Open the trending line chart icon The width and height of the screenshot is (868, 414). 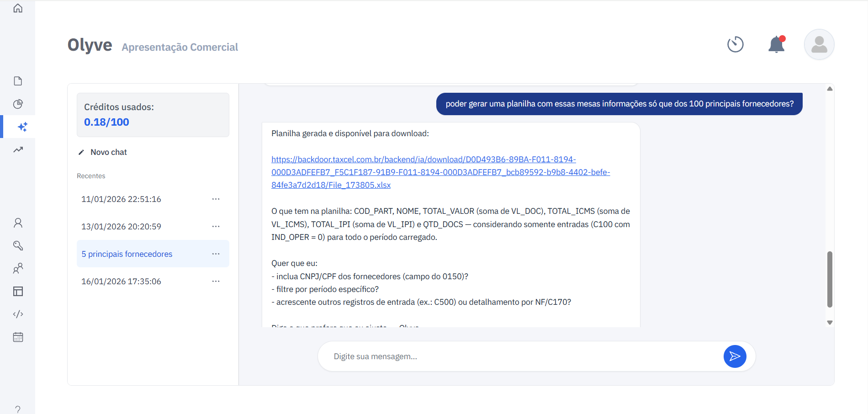tap(18, 149)
